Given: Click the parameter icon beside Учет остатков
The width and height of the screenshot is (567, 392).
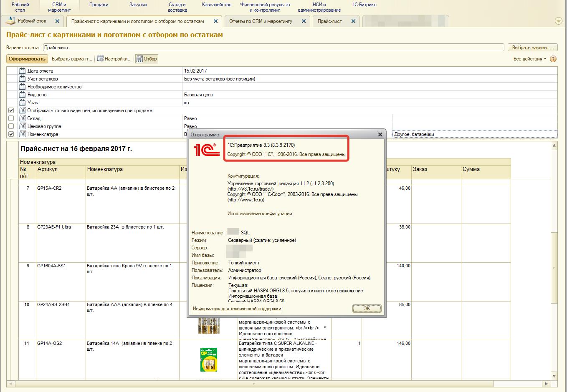Looking at the screenshot, I should [x=23, y=79].
